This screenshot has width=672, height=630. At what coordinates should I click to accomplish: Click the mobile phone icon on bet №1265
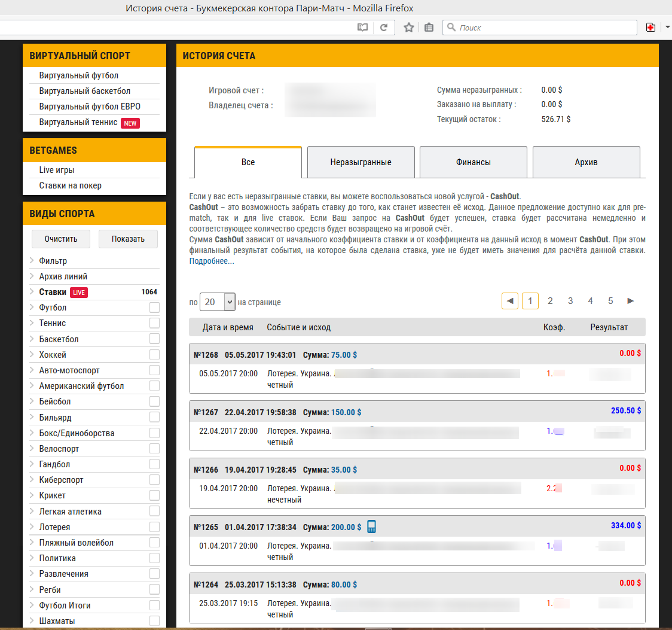coord(372,526)
